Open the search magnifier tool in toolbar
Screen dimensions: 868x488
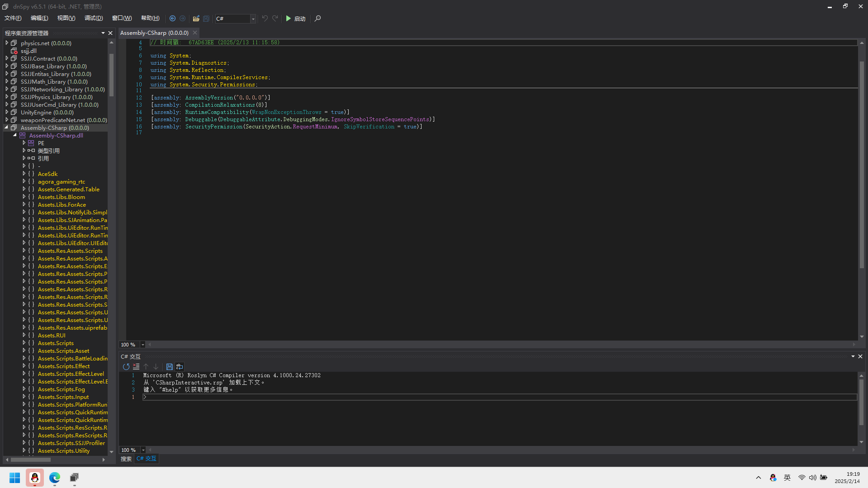tap(318, 19)
